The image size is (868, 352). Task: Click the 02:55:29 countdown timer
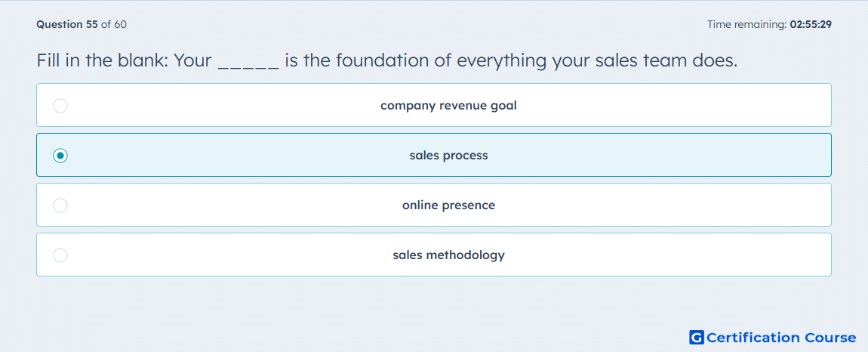[811, 24]
